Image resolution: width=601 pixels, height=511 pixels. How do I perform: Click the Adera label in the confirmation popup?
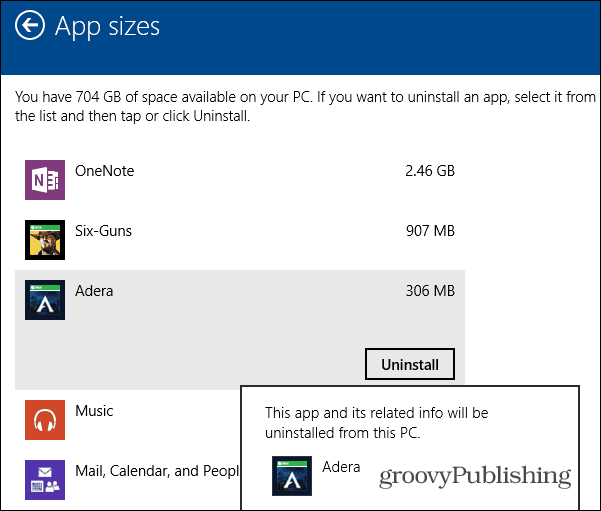[341, 467]
